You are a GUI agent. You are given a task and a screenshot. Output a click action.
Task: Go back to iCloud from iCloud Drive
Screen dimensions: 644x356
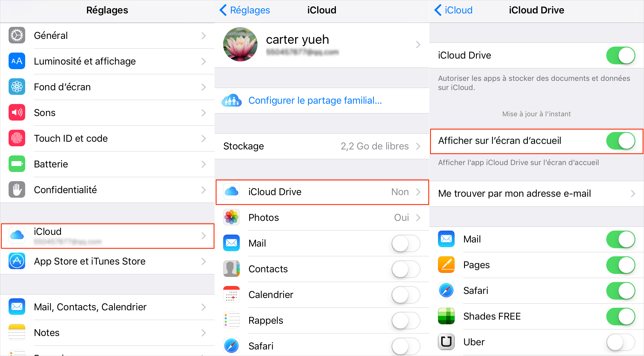pyautogui.click(x=453, y=10)
